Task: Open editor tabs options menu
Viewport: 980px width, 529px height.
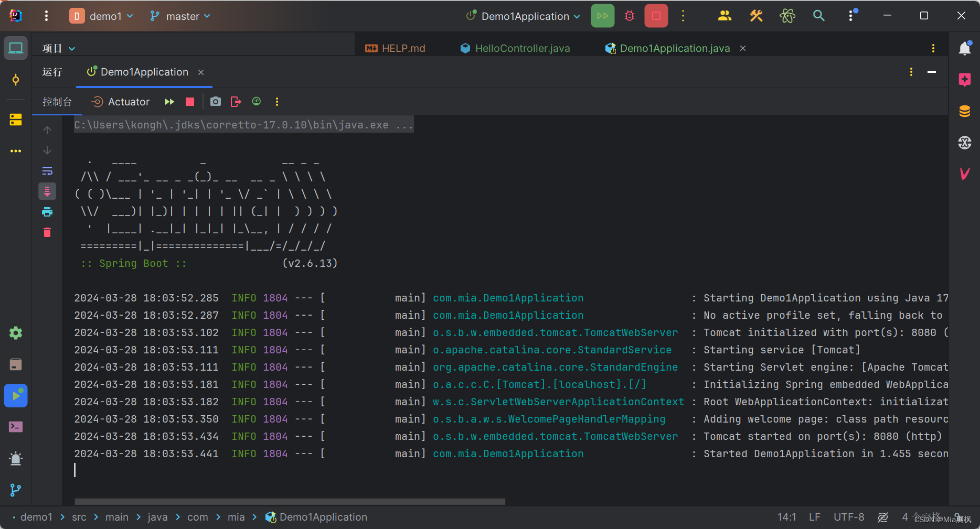Action: coord(933,48)
